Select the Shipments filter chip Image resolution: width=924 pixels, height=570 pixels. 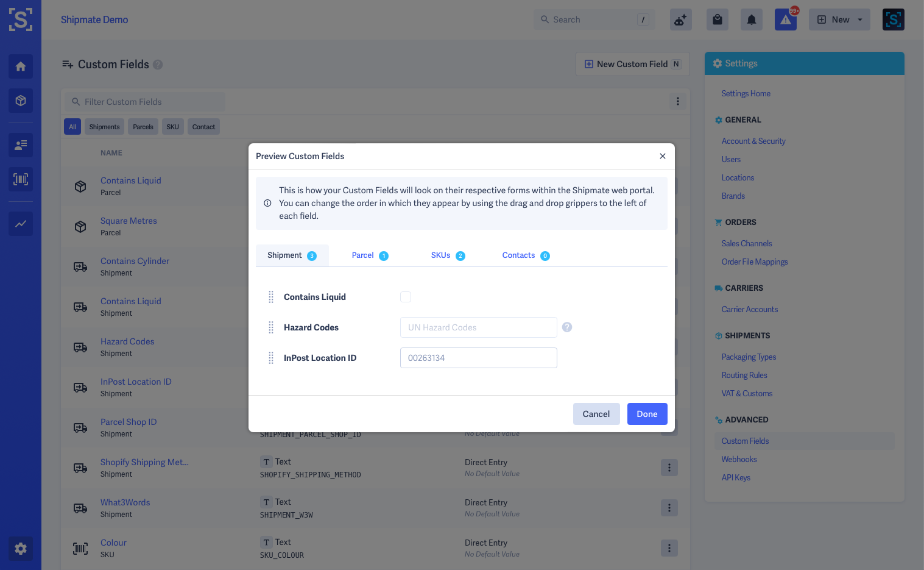coord(104,127)
